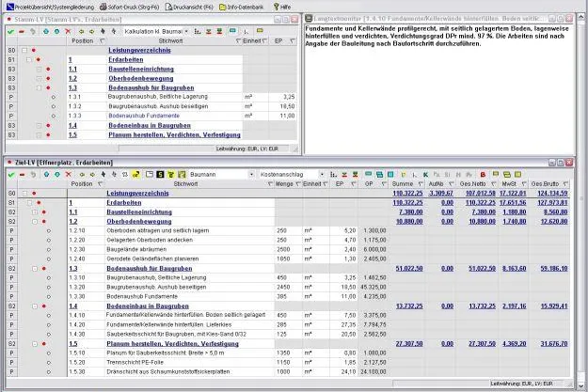Click the yellow note icon in Stamm-LV toolbar
This screenshot has width=588, height=392.
point(260,31)
